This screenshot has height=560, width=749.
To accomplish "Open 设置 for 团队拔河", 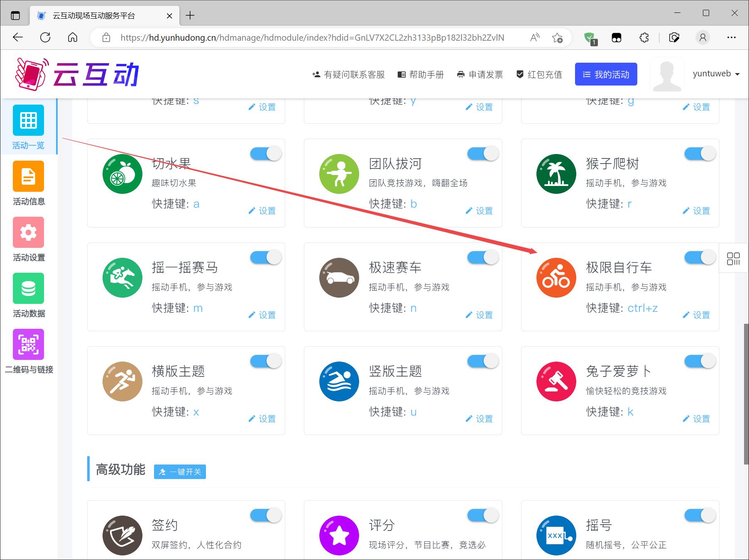I will (479, 211).
